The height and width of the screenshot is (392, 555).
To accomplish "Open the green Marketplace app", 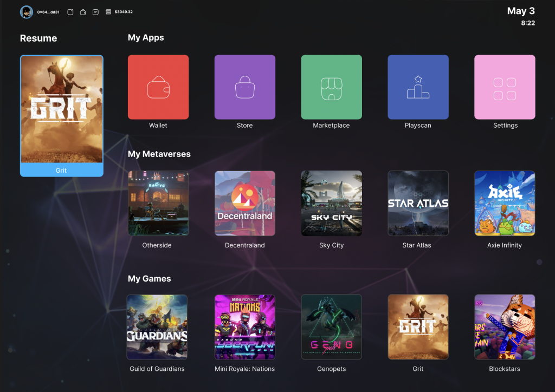I will click(331, 87).
